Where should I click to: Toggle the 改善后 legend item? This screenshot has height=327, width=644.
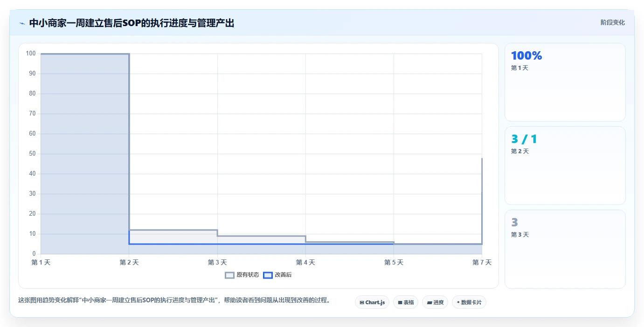tap(277, 275)
